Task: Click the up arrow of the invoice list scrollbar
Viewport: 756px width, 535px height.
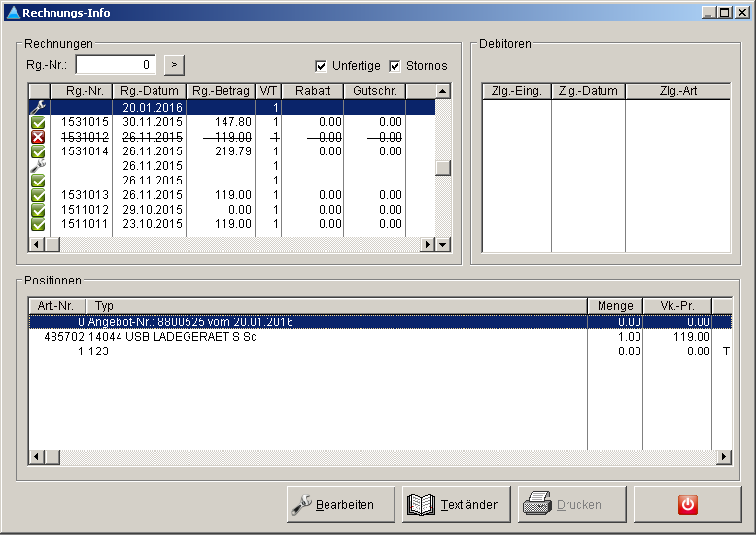Action: [442, 91]
